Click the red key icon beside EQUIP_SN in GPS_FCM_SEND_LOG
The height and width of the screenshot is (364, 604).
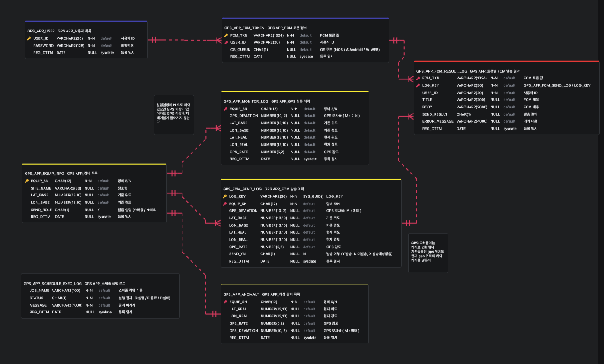pyautogui.click(x=225, y=204)
